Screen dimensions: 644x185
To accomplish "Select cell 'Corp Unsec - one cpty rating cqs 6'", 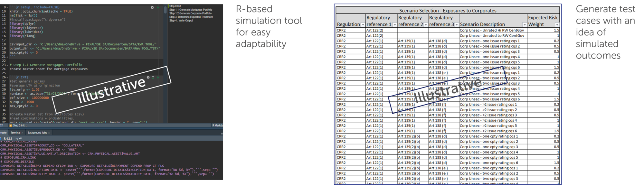I will (493, 163).
